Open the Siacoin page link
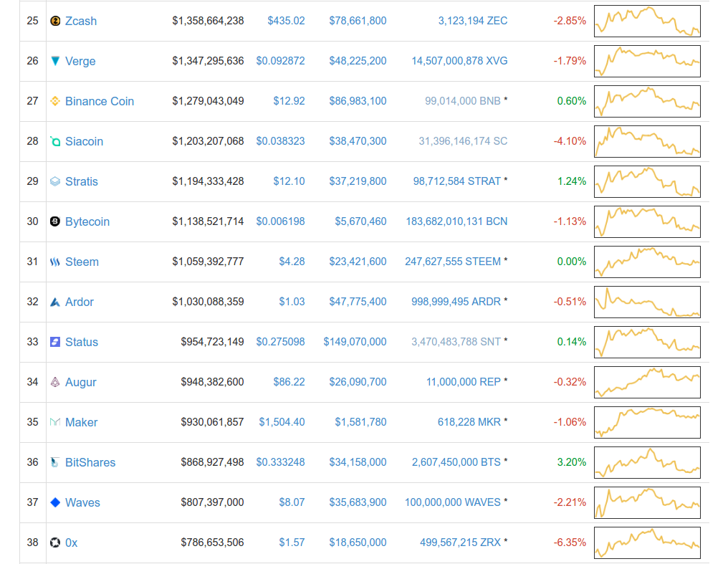 84,141
